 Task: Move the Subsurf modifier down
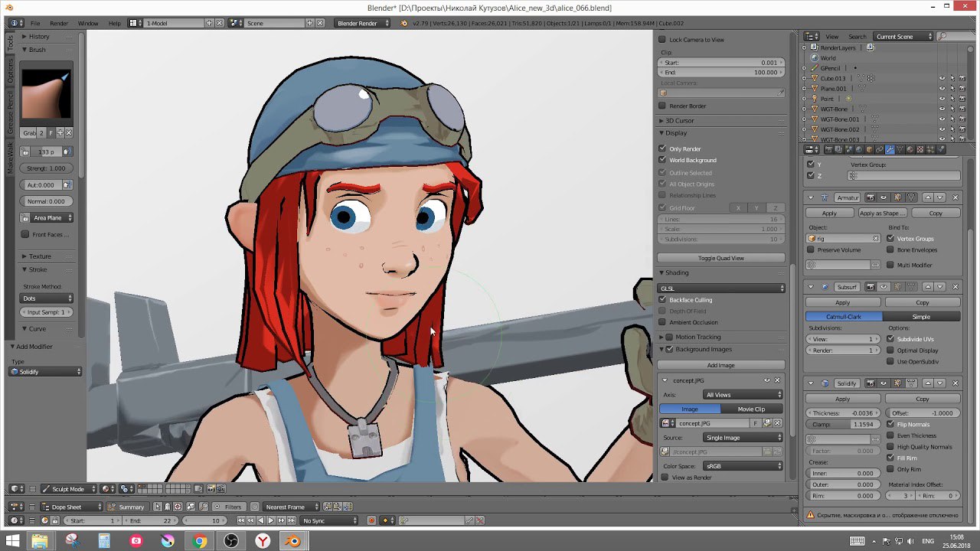pyautogui.click(x=940, y=287)
